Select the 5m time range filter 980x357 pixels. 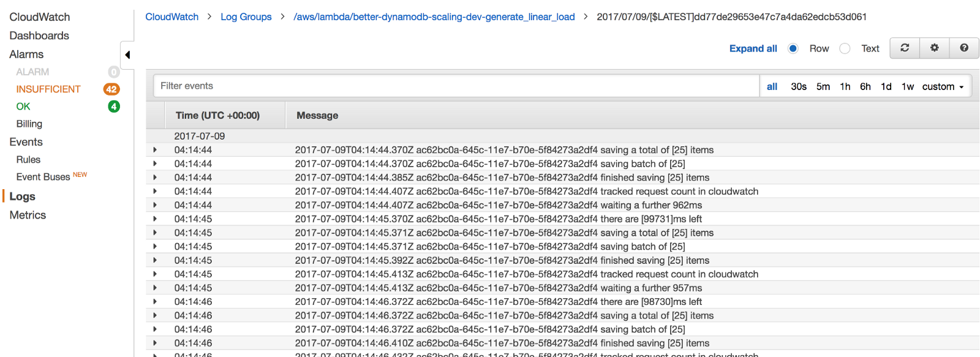823,87
